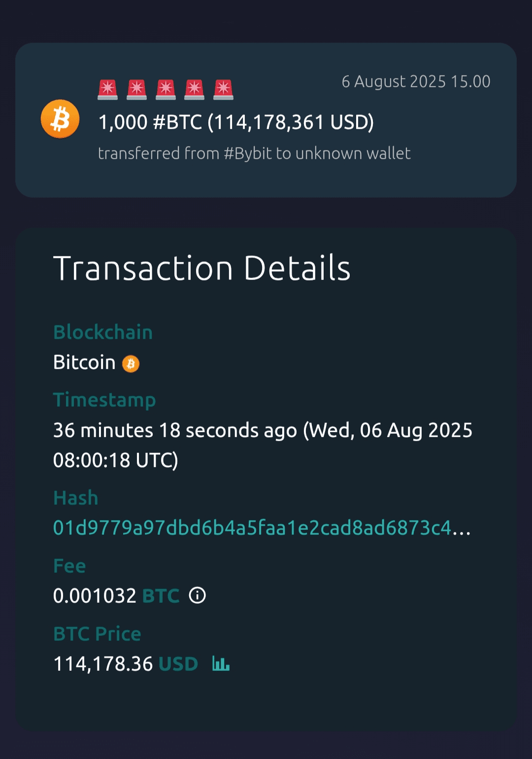Viewport: 532px width, 759px height.
Task: Click the BTC unit beside fee
Action: point(161,596)
